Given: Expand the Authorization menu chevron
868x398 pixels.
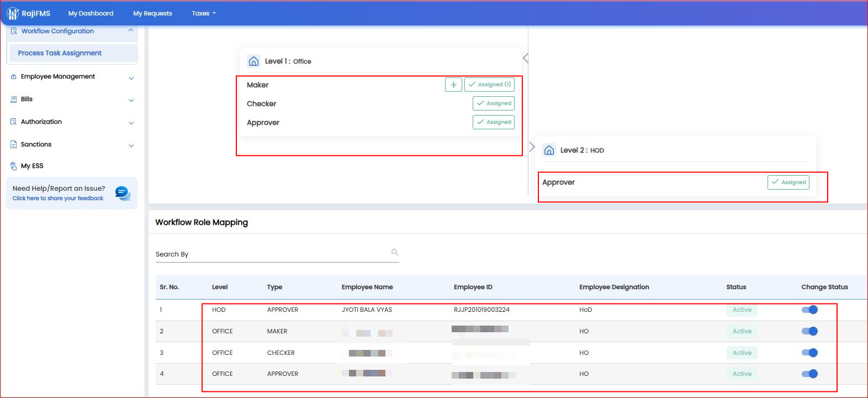Looking at the screenshot, I should (131, 123).
